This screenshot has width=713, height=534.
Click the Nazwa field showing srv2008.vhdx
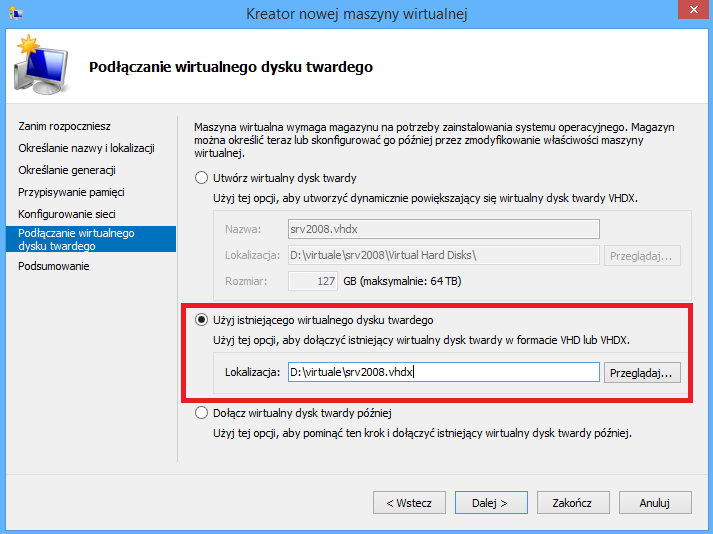coord(444,229)
